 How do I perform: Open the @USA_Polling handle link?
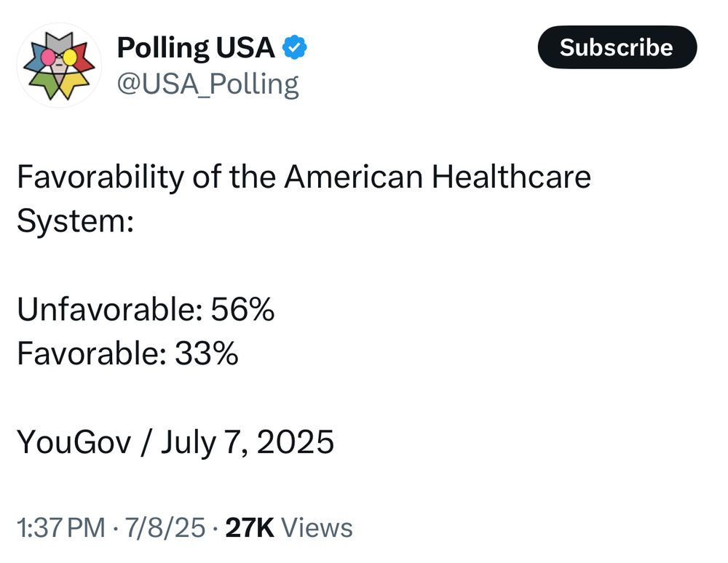click(x=207, y=85)
